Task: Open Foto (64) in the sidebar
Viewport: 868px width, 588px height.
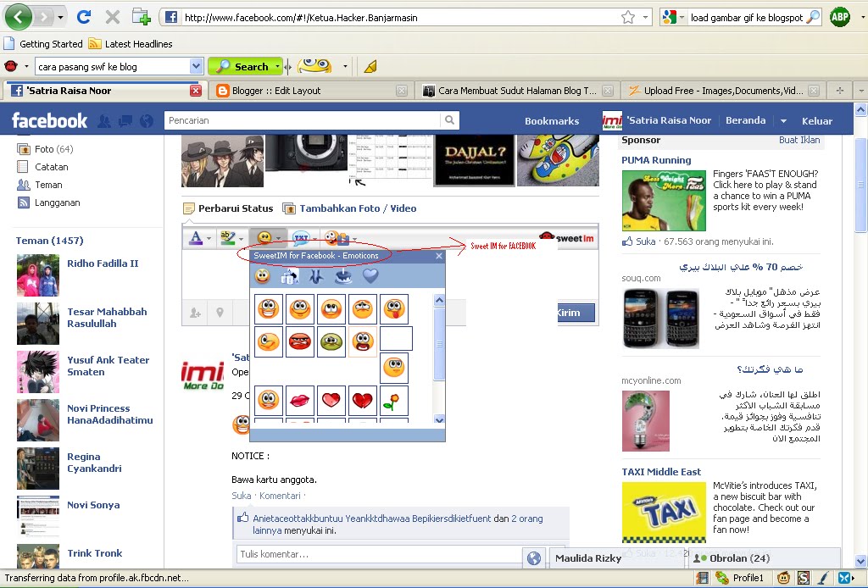Action: click(46, 149)
